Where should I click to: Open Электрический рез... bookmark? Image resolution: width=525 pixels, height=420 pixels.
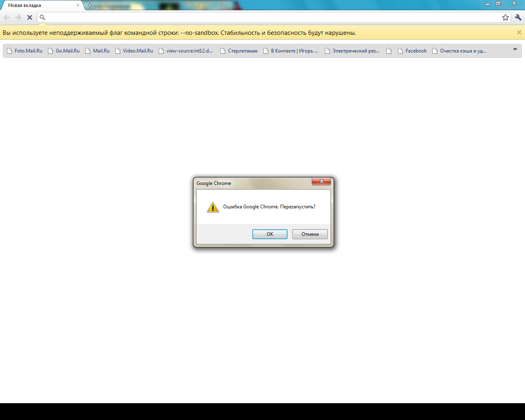pyautogui.click(x=352, y=51)
